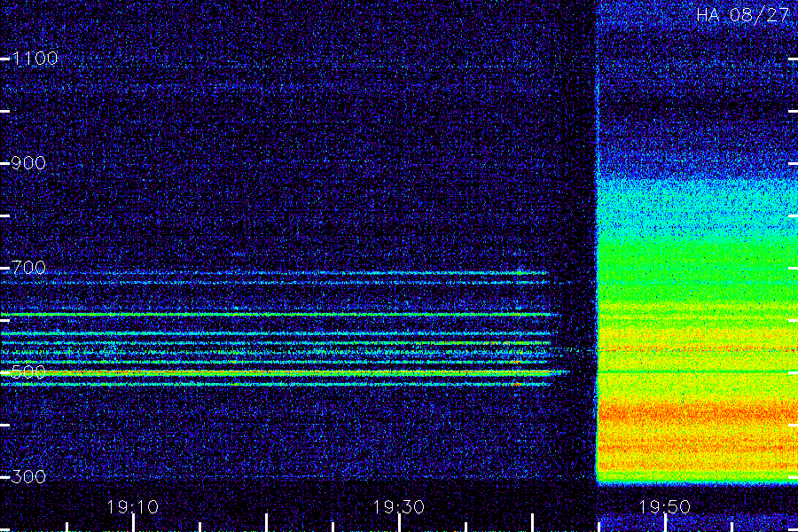
Task: Click the 19:30 time axis label
Action: [x=399, y=507]
